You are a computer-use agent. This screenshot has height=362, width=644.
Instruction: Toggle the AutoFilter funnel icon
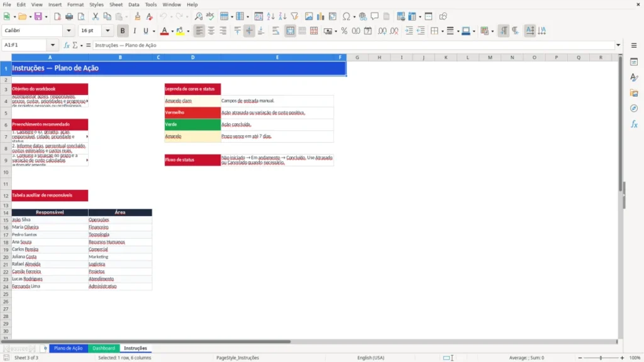(x=294, y=16)
